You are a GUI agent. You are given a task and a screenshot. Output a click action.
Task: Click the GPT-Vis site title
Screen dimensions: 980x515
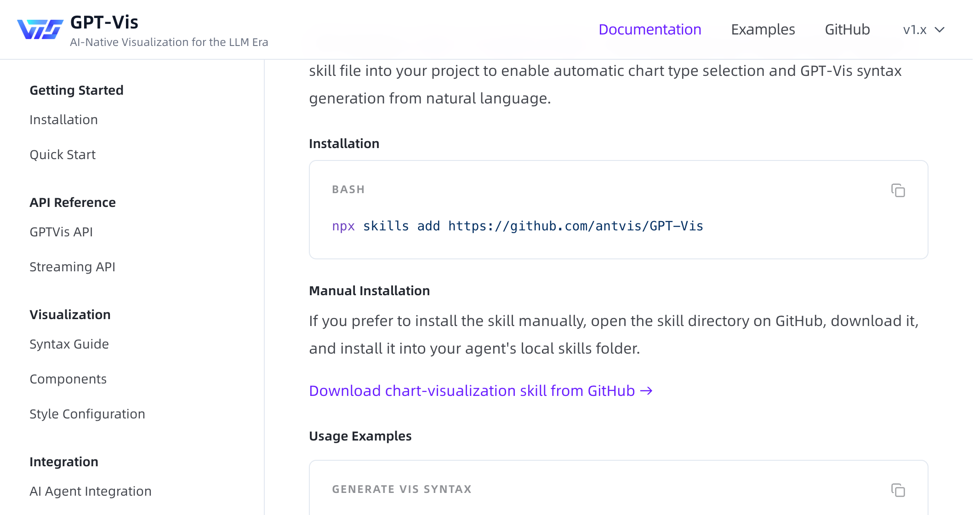(104, 22)
